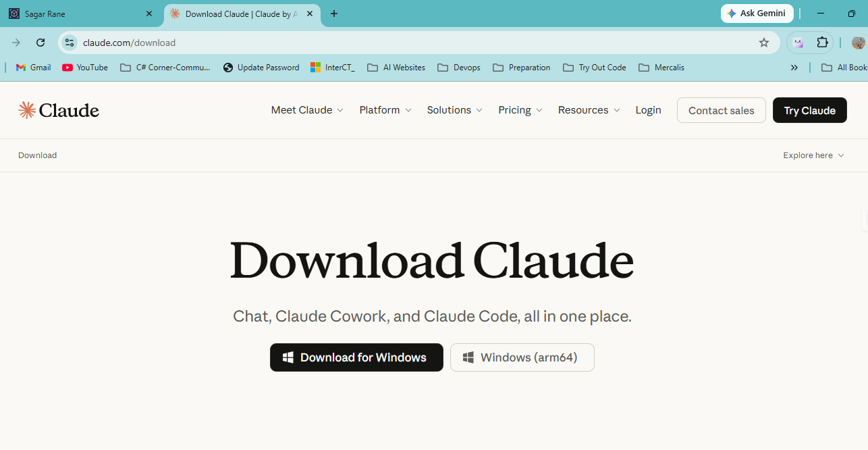Expand the Platform dropdown
The image size is (868, 450).
[x=385, y=110]
